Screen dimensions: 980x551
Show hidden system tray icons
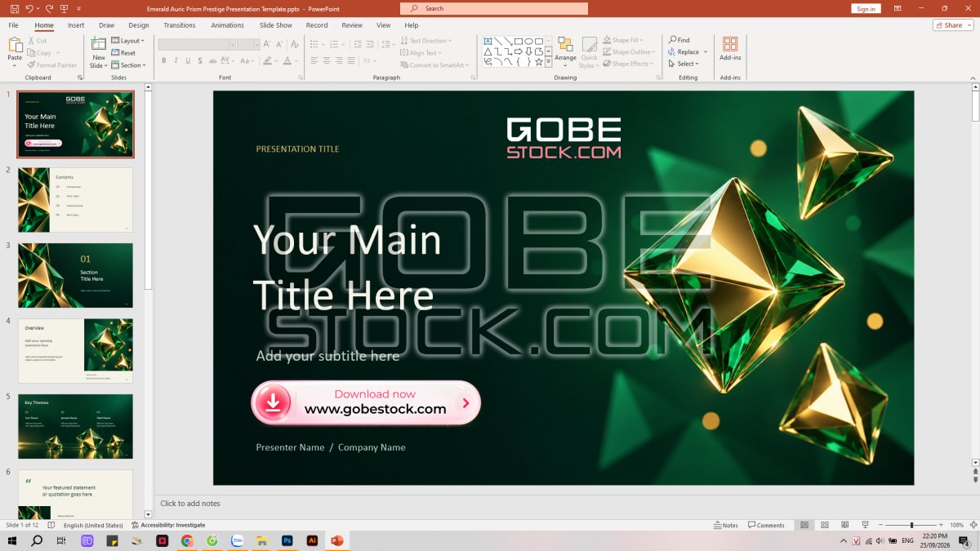[x=844, y=540]
